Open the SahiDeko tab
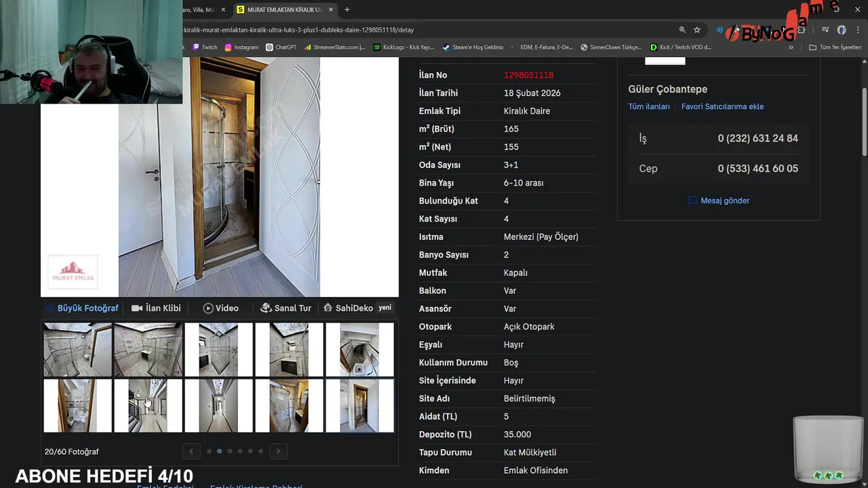This screenshot has width=868, height=488. coord(358,308)
